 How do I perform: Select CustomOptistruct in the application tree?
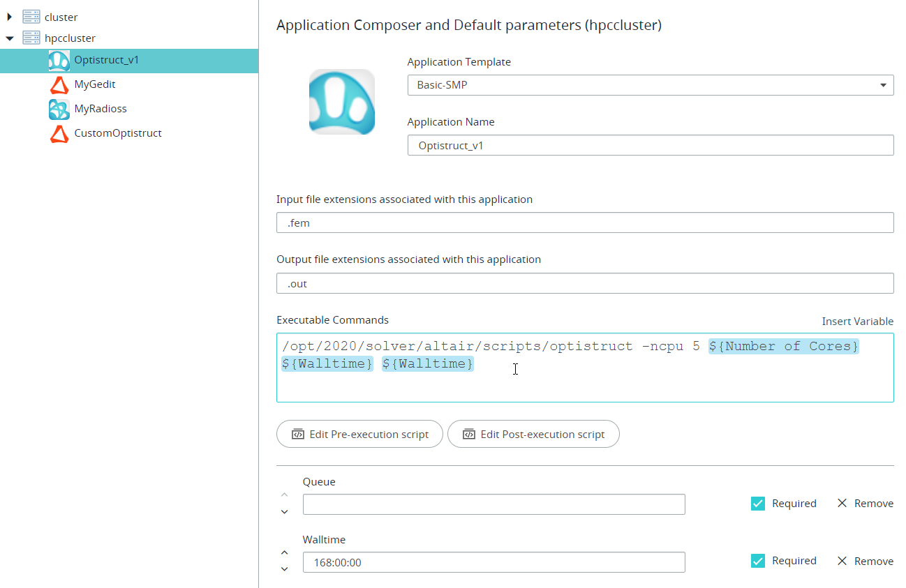(x=118, y=133)
